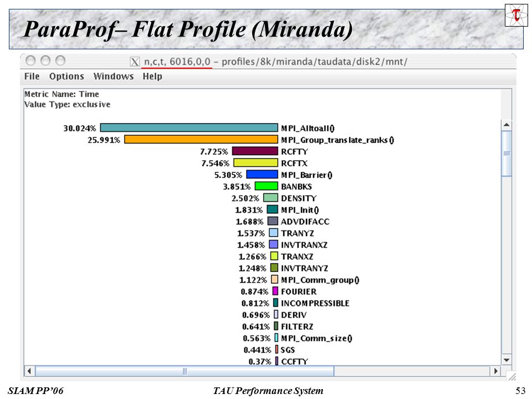532x399 pixels.
Task: Click the 7.725% percentage value
Action: [x=214, y=152]
